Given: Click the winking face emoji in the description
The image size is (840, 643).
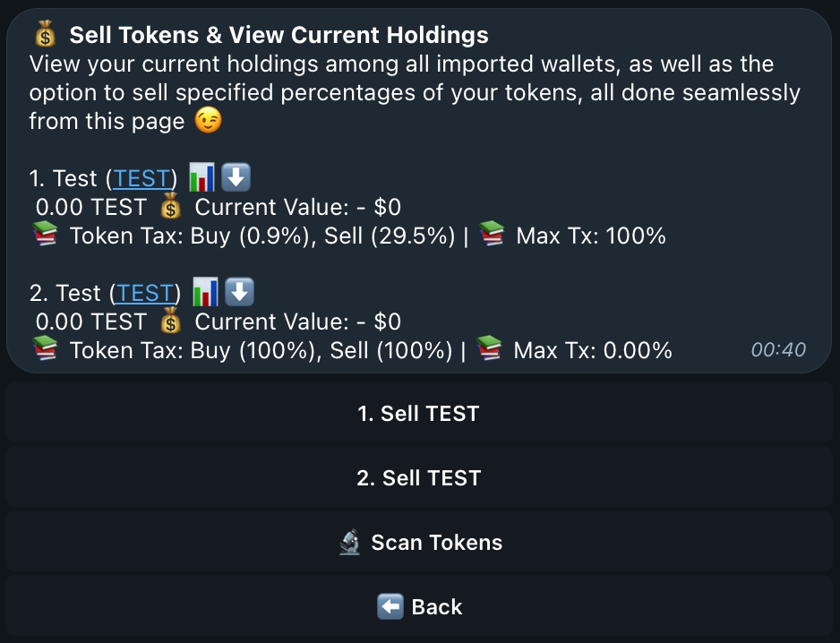Looking at the screenshot, I should pyautogui.click(x=208, y=121).
